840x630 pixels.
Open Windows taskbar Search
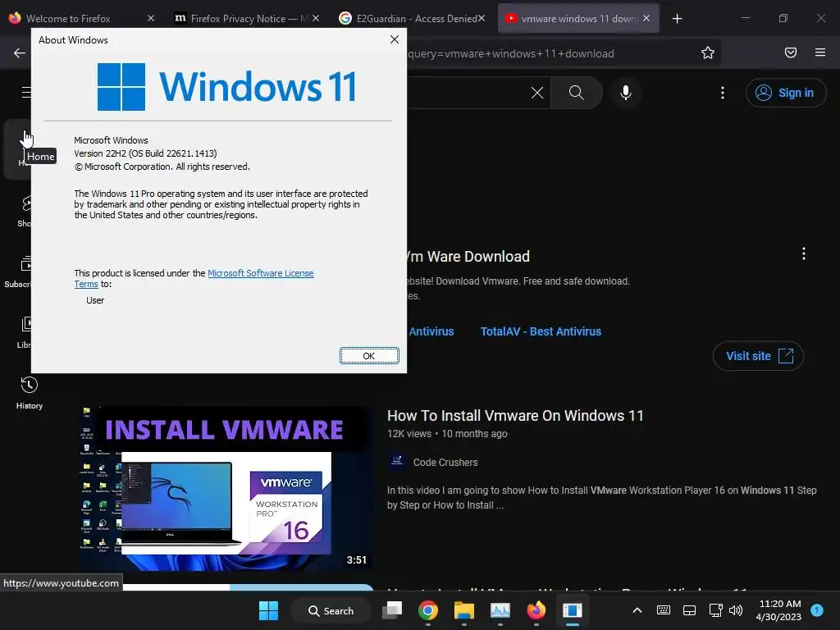[x=331, y=610]
